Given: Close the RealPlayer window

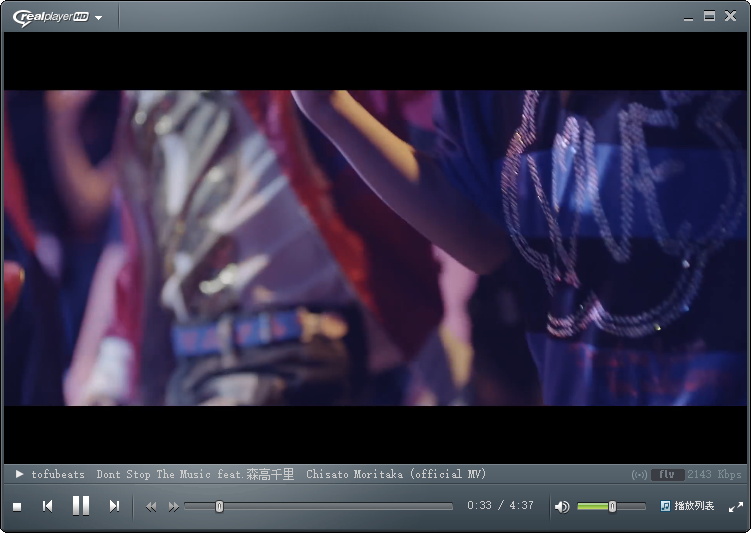Looking at the screenshot, I should coord(730,16).
